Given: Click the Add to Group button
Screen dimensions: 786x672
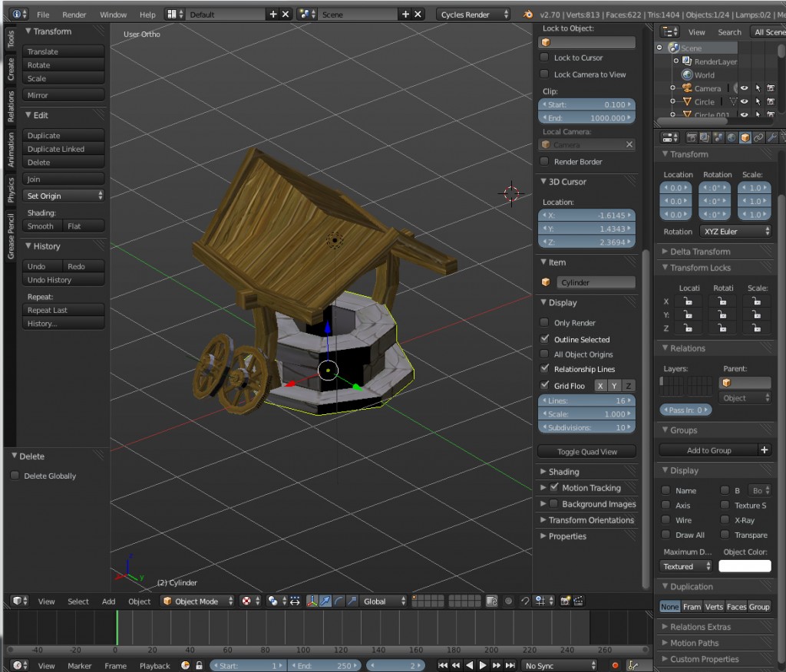Looking at the screenshot, I should (710, 450).
